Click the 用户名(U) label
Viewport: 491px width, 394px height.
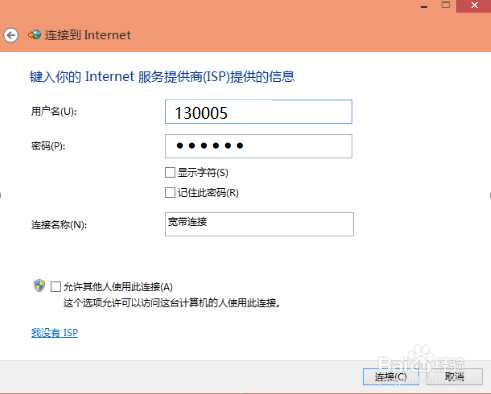[54, 111]
